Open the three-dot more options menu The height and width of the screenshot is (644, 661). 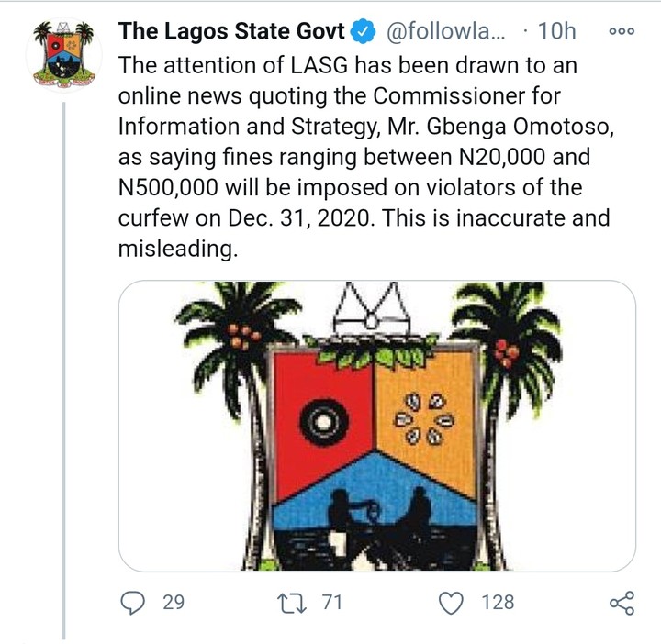pyautogui.click(x=622, y=31)
